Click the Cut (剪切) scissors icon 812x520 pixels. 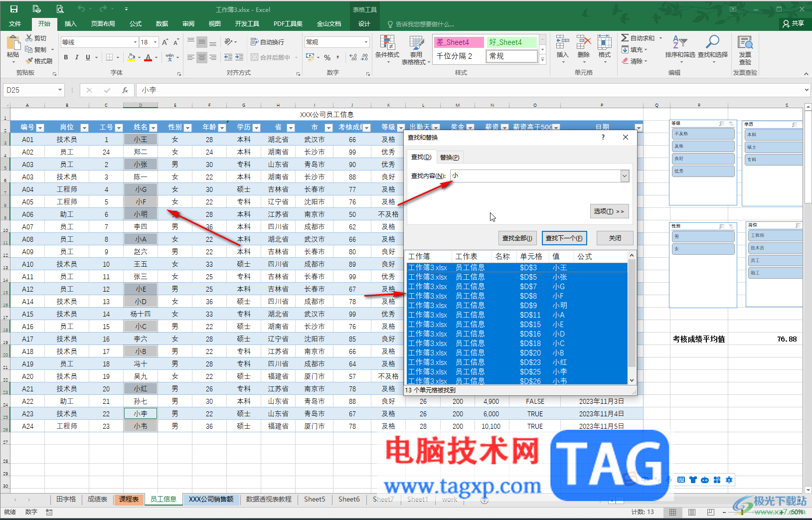tap(29, 38)
